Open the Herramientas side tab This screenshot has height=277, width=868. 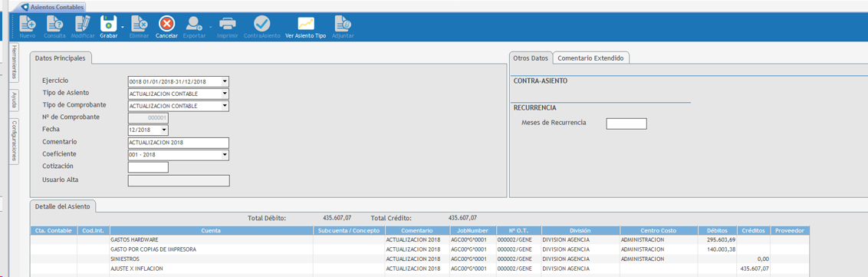click(15, 63)
